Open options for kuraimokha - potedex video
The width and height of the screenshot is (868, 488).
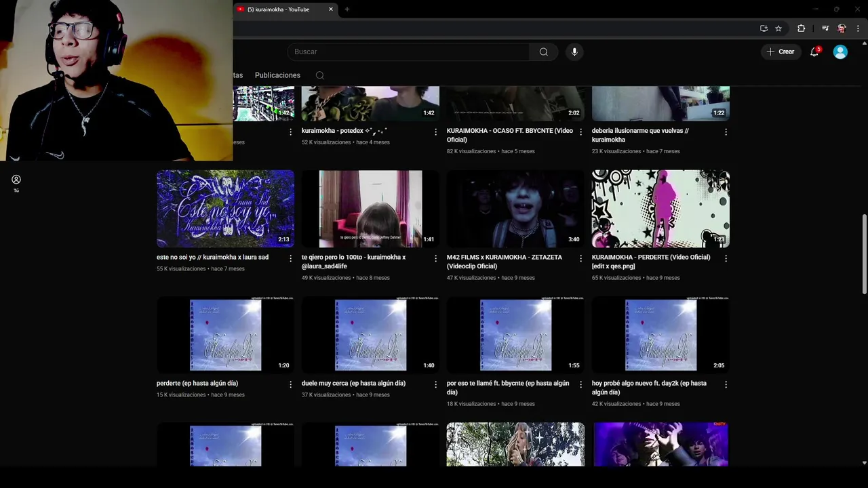(436, 131)
